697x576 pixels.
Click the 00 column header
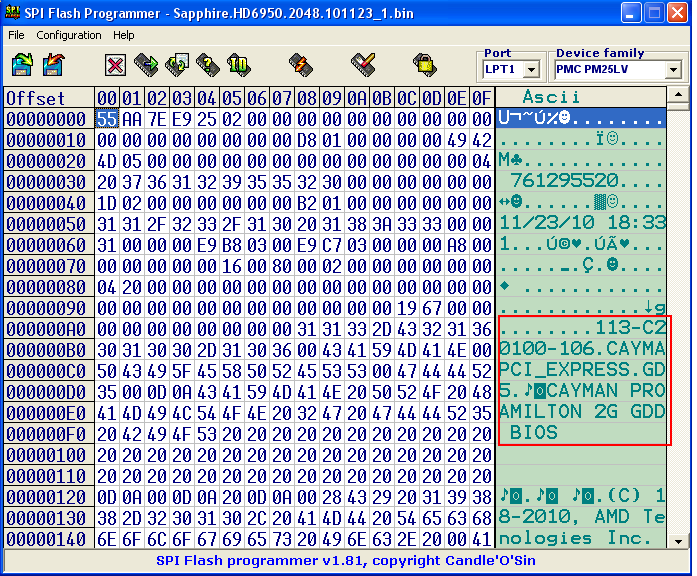point(107,98)
